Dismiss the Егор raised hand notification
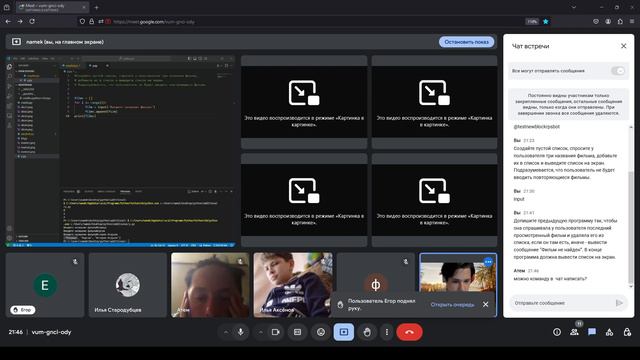 click(485, 304)
